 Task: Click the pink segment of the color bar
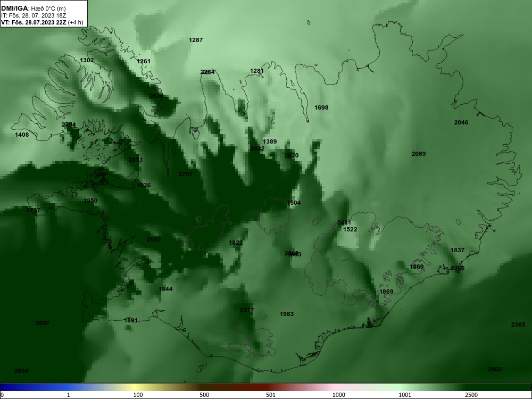point(334,387)
